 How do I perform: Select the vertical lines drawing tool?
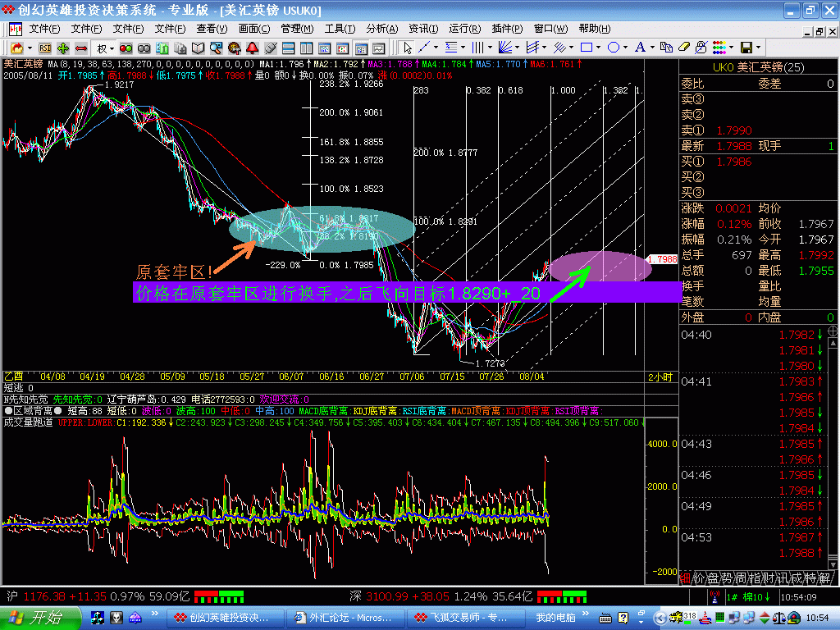(477, 48)
